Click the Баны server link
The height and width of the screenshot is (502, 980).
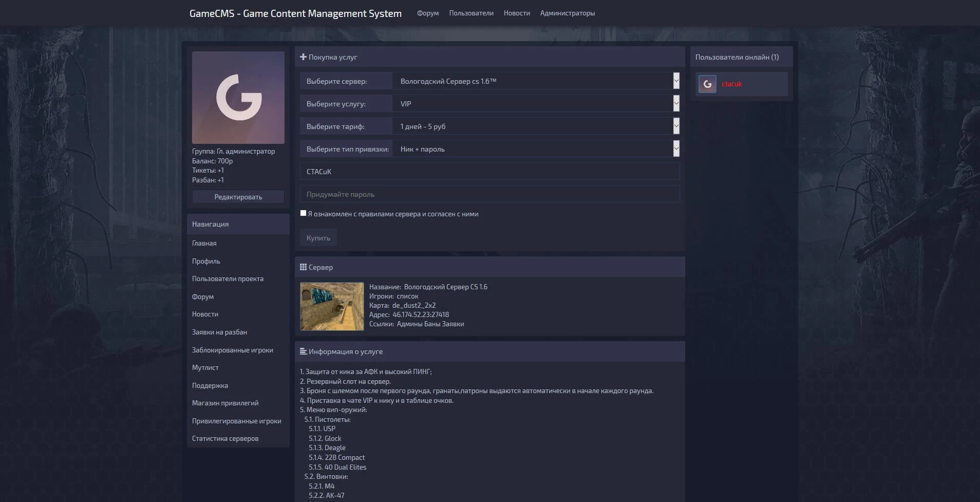tap(432, 324)
